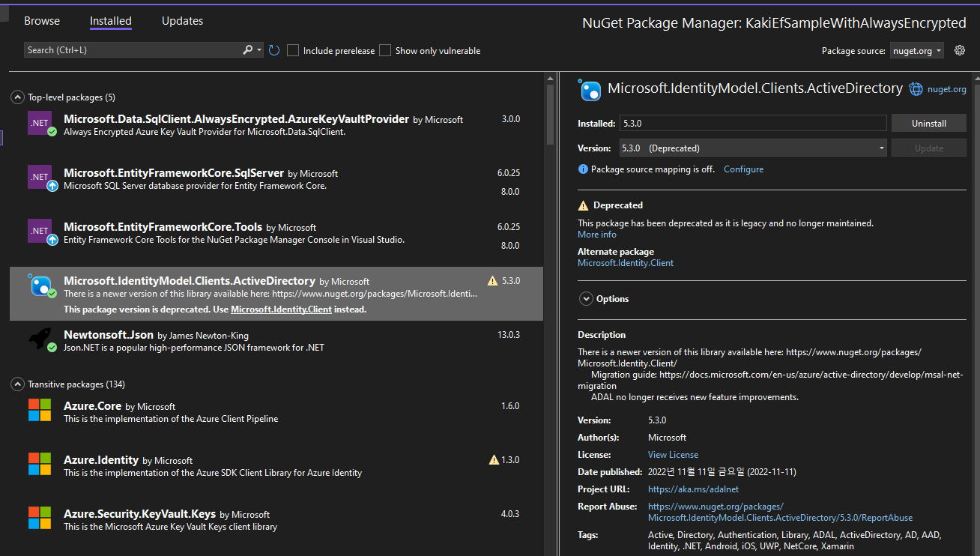
Task: Collapse Transitive packages group
Action: 18,384
